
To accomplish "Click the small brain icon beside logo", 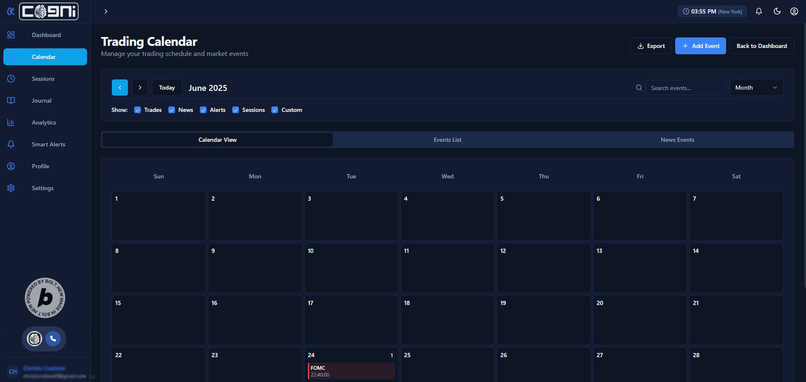I will (10, 11).
